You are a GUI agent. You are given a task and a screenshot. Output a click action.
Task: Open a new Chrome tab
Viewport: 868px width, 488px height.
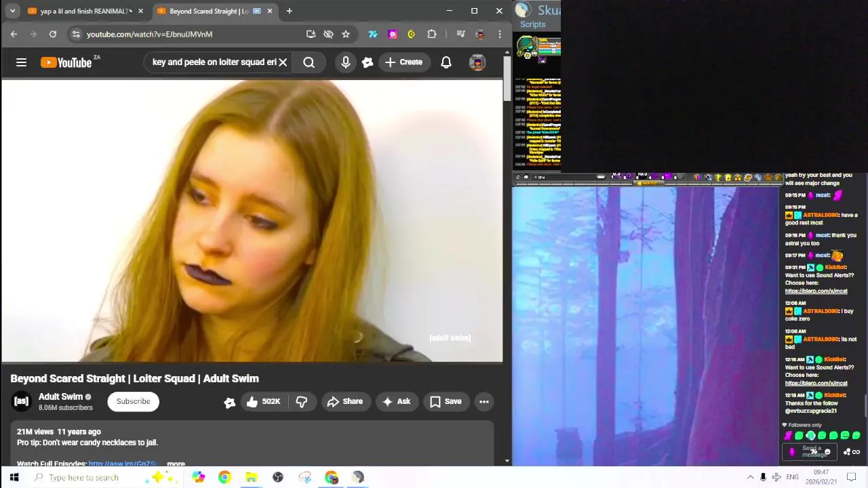pyautogui.click(x=289, y=11)
